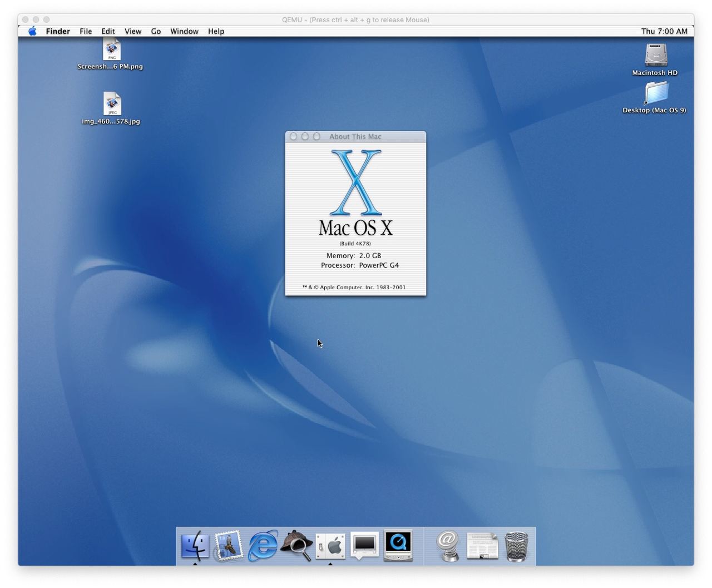Open the document icon beside the Trash
The width and height of the screenshot is (712, 588).
click(x=482, y=546)
